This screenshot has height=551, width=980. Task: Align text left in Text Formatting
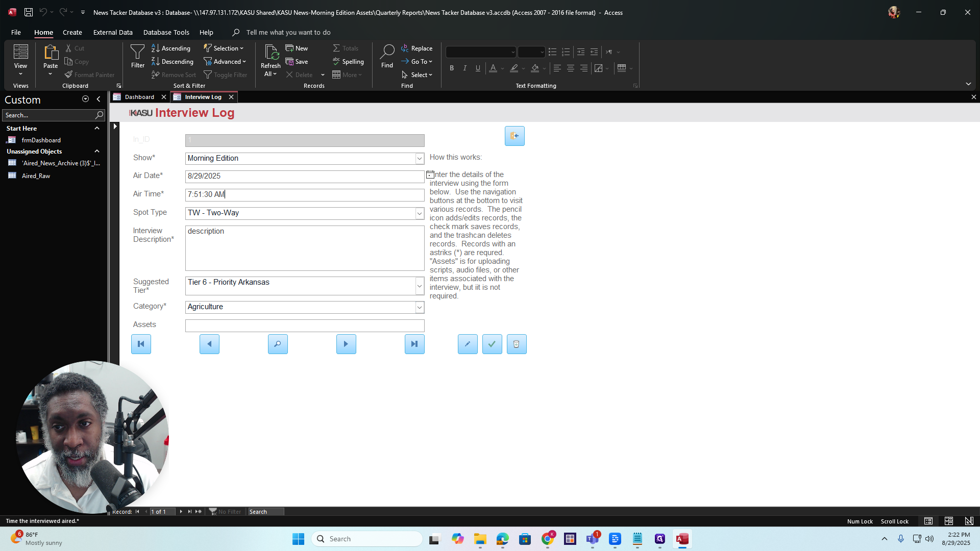point(557,68)
